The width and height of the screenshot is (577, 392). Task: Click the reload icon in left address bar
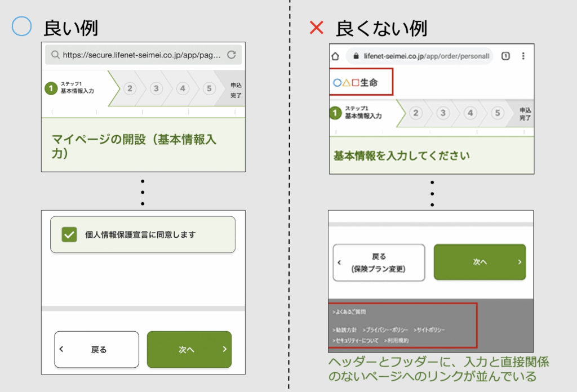coord(231,55)
